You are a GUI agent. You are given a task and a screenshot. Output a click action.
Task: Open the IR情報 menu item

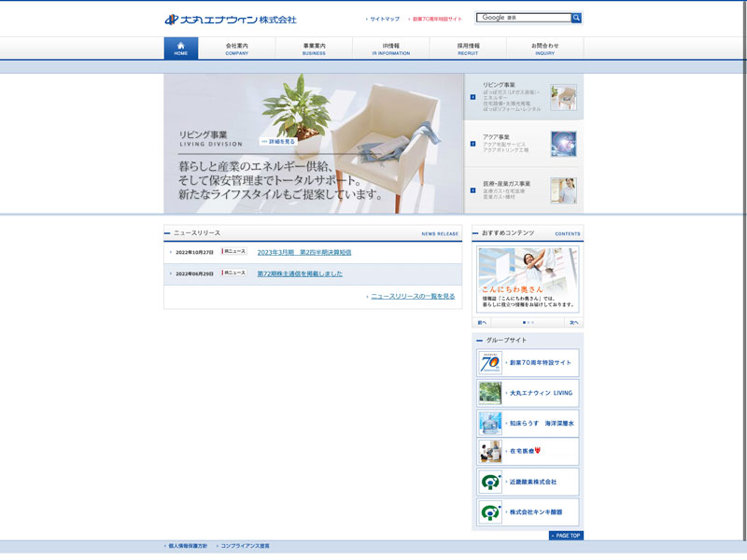[390, 49]
